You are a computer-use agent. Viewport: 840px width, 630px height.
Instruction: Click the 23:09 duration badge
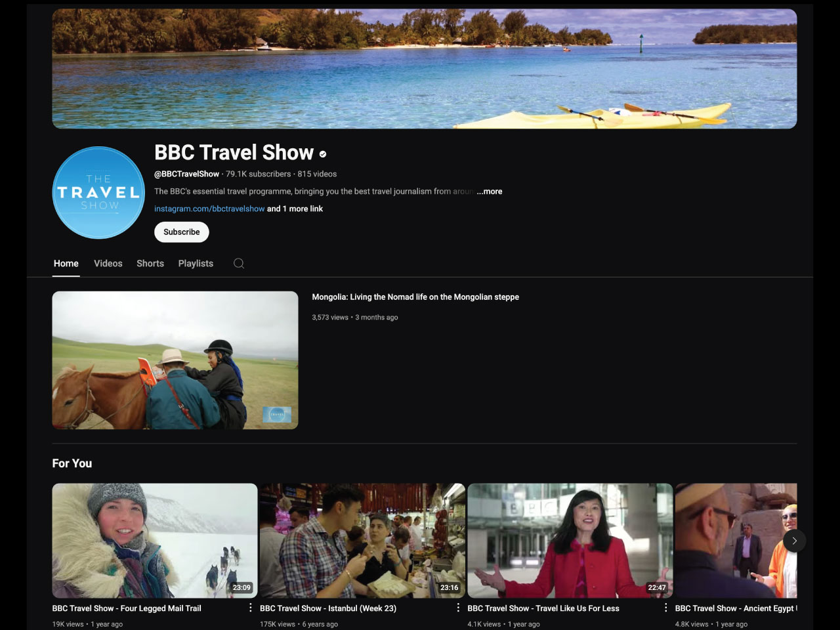tap(241, 587)
